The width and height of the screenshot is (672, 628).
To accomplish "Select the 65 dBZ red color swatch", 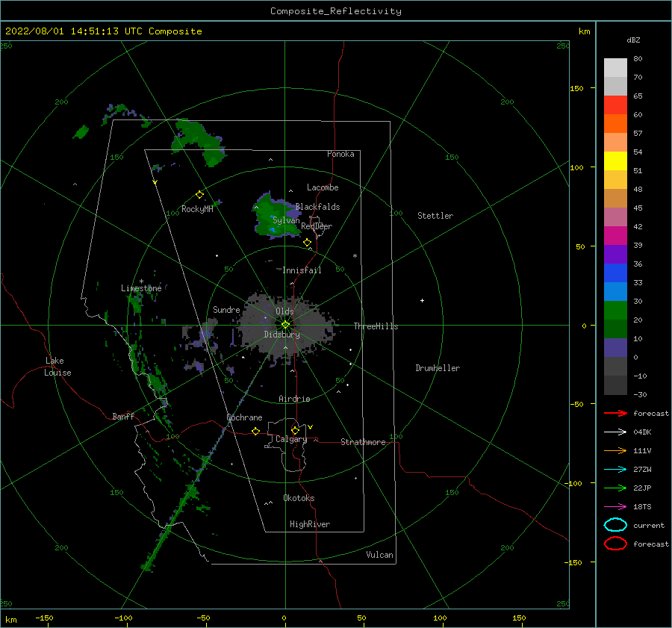I will click(615, 105).
